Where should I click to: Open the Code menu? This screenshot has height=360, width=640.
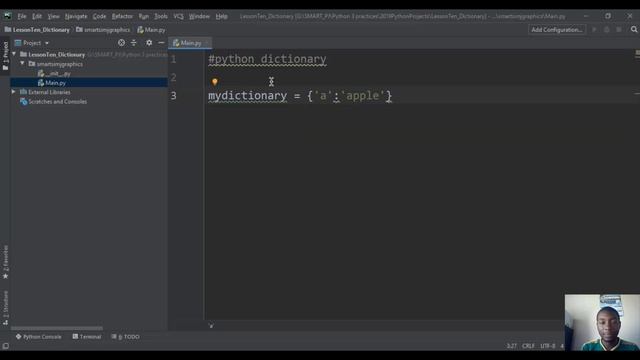(99, 16)
